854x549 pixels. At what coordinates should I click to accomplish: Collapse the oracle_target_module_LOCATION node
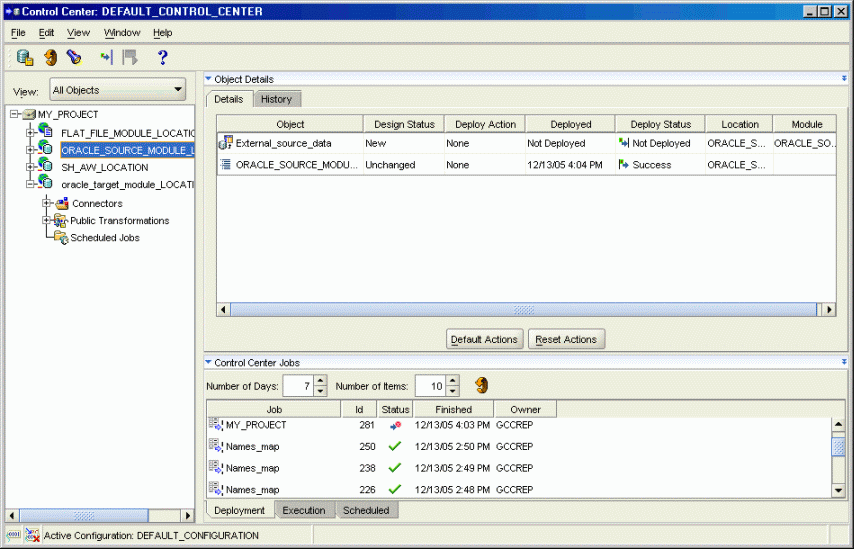coord(30,184)
